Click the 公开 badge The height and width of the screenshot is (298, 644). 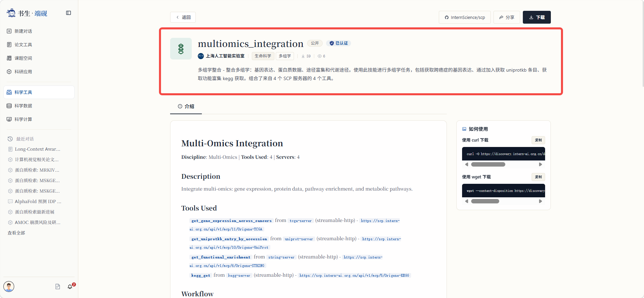tap(315, 43)
